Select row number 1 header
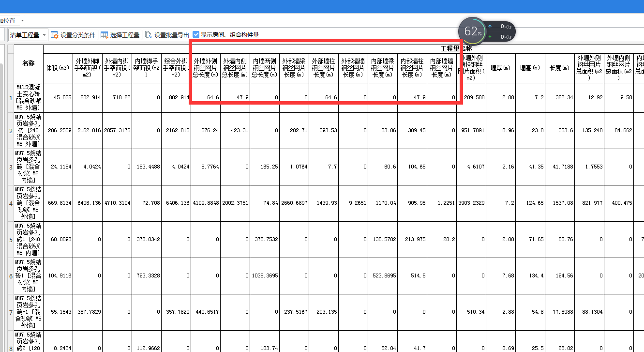644x352 pixels. (11, 98)
